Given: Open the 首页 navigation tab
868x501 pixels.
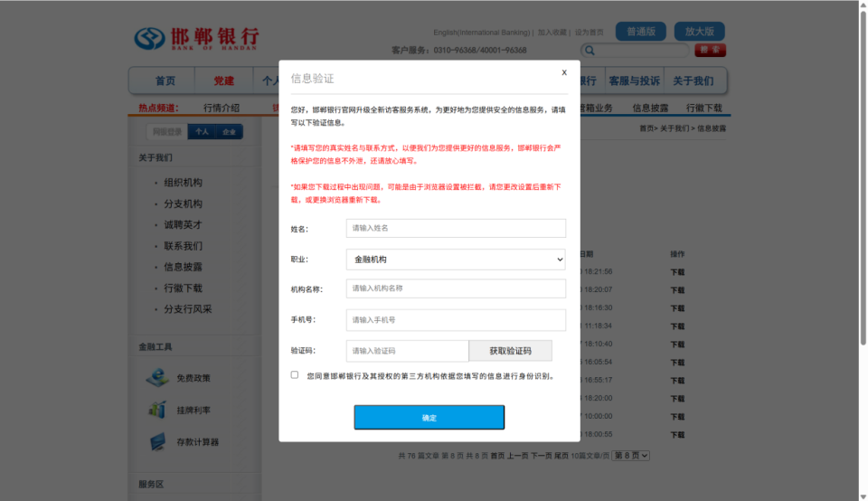Looking at the screenshot, I should click(x=165, y=80).
